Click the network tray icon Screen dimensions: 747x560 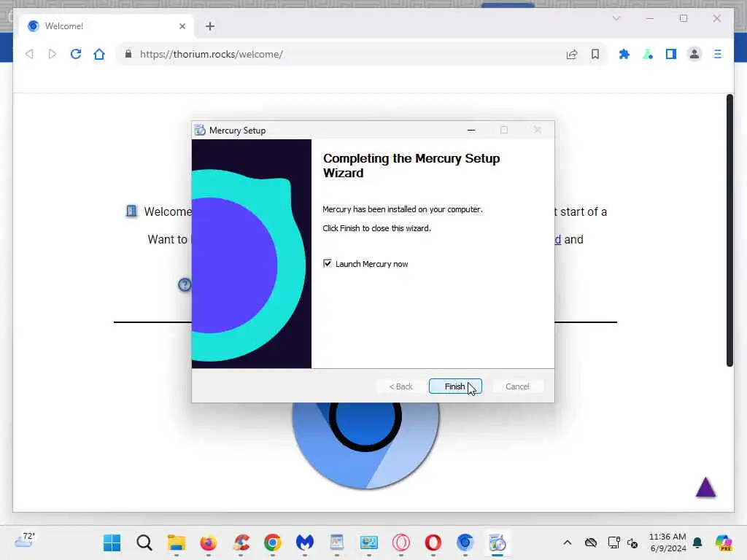[614, 542]
